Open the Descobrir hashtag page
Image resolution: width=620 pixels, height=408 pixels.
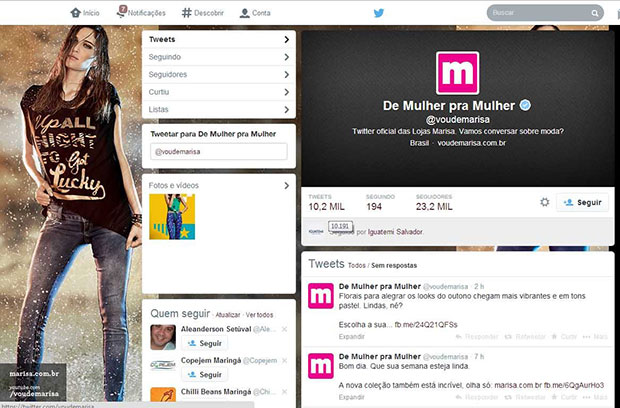click(x=203, y=13)
